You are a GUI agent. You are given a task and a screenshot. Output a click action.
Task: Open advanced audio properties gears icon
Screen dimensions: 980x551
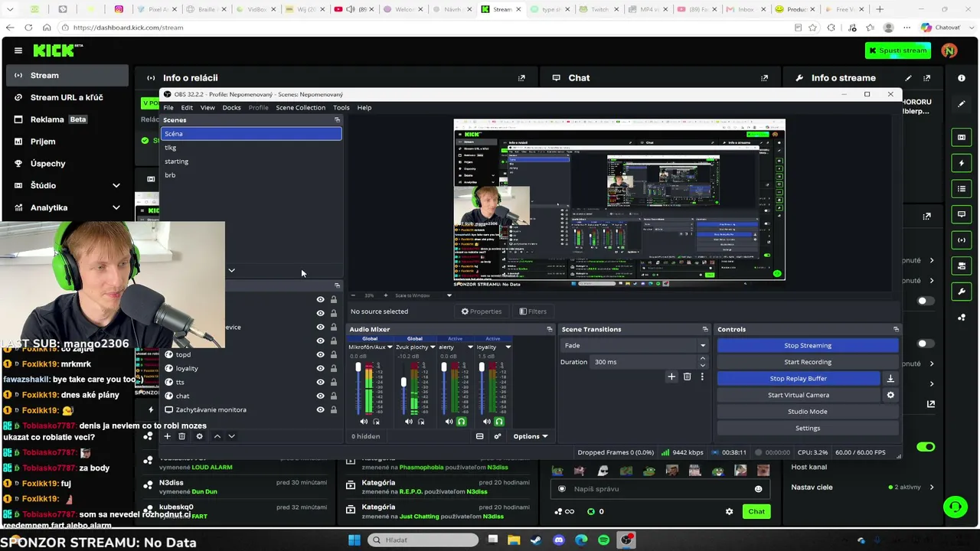pos(498,436)
